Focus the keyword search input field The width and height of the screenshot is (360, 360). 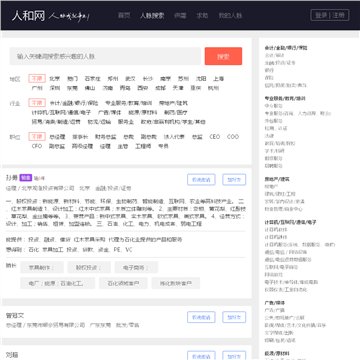point(105,56)
